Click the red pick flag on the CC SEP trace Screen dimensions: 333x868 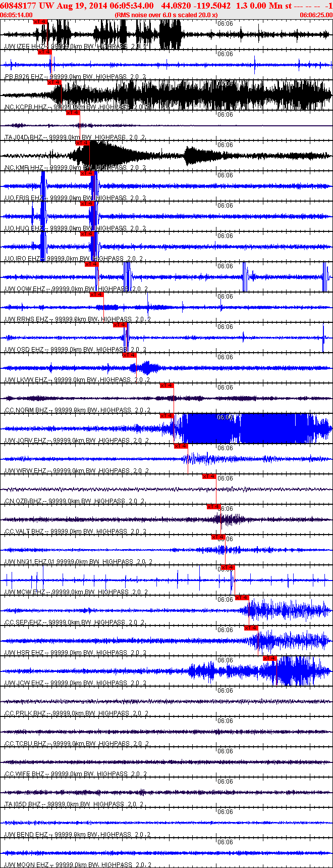click(242, 598)
